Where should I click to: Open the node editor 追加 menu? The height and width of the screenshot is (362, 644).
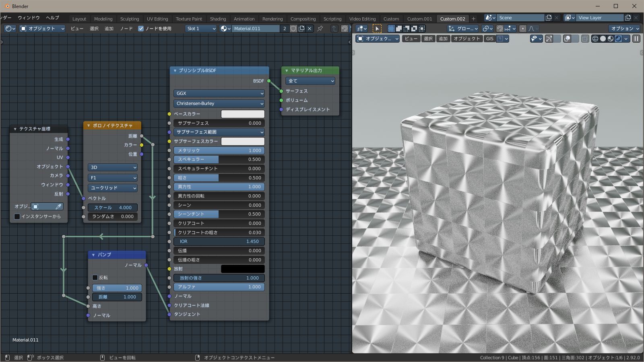[109, 29]
